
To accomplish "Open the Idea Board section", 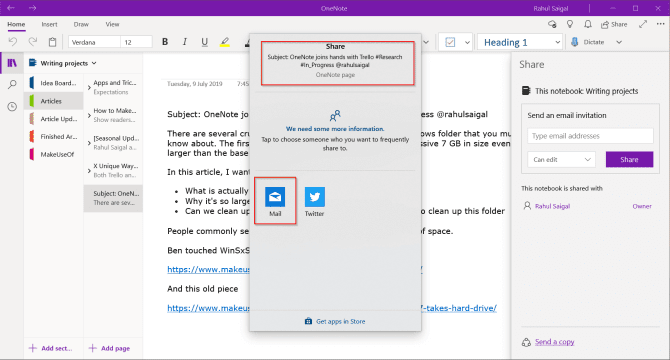I will point(53,83).
